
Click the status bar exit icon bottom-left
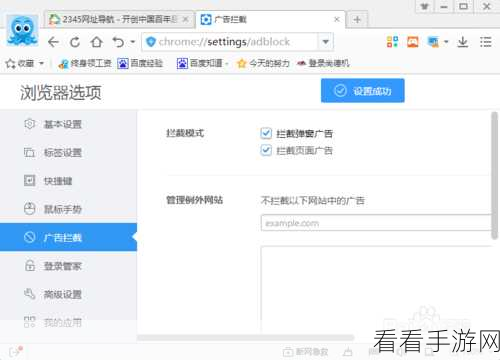[x=15, y=351]
